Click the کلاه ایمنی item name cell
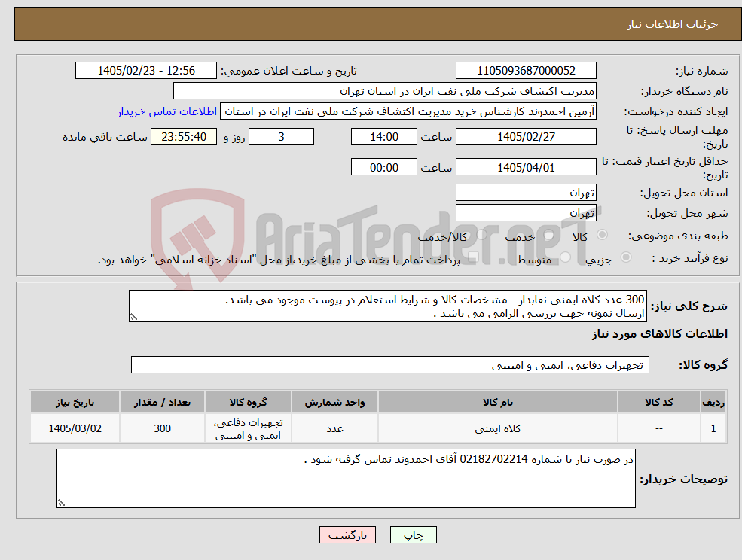Screen dimensions: 742x560 pyautogui.click(x=497, y=428)
